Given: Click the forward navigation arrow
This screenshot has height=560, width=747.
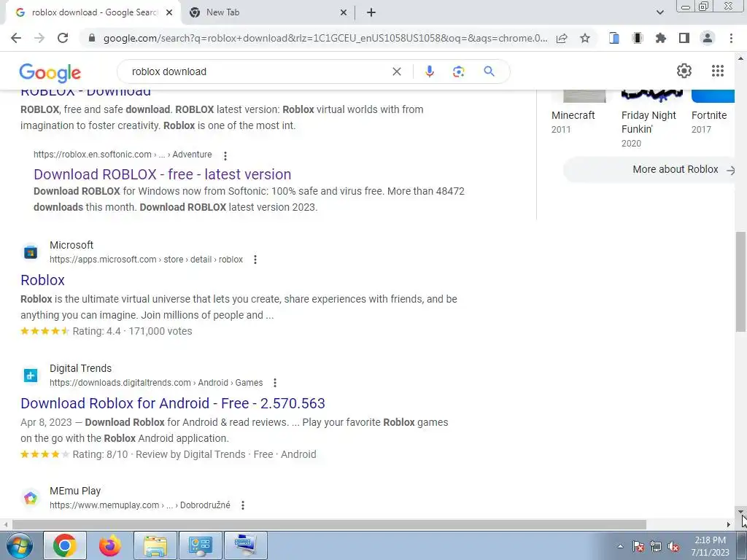Looking at the screenshot, I should 39,38.
